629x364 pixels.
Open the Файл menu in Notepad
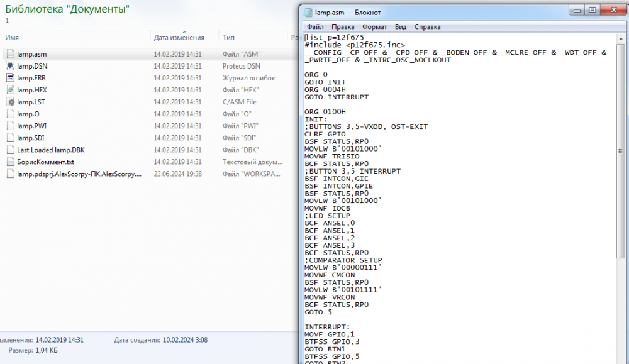click(315, 27)
